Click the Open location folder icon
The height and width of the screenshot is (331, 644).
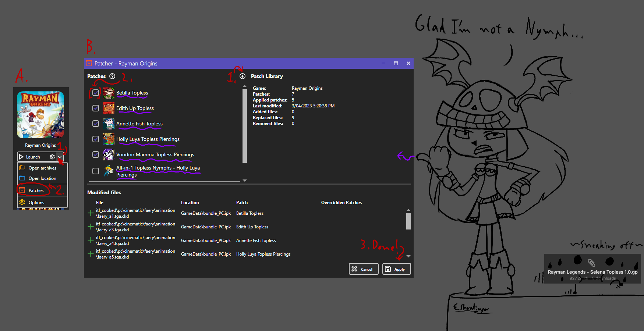click(x=22, y=178)
